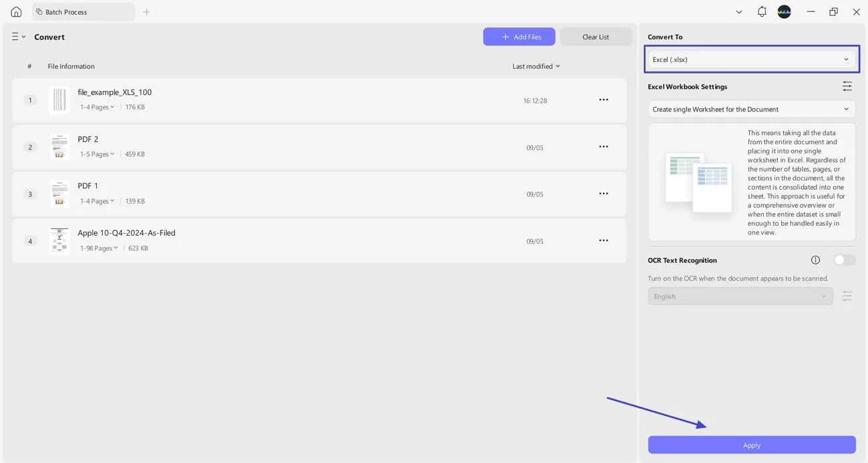The height and width of the screenshot is (463, 868).
Task: Open the notifications bell
Action: pyautogui.click(x=762, y=12)
